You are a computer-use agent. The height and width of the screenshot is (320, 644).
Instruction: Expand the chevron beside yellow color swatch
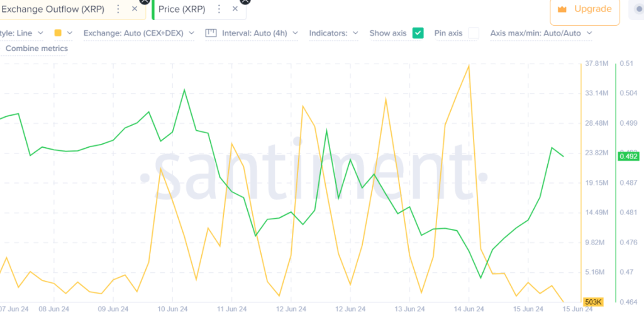(x=69, y=33)
